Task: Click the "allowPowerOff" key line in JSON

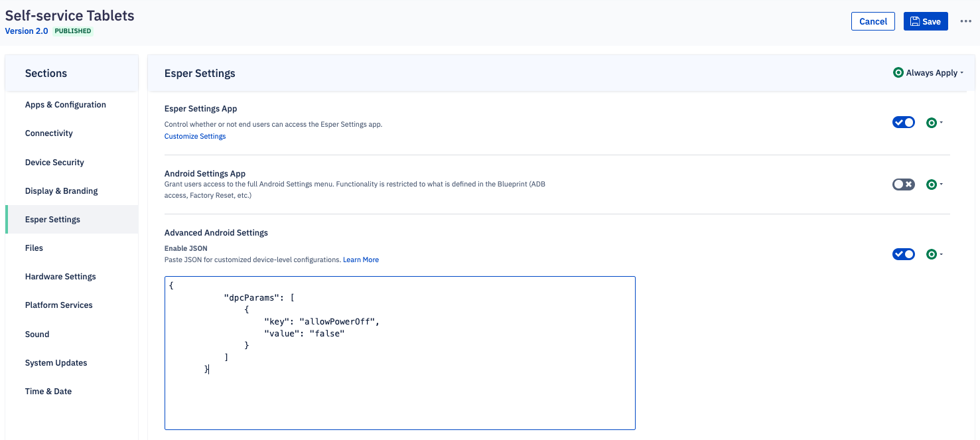Action: coord(322,322)
